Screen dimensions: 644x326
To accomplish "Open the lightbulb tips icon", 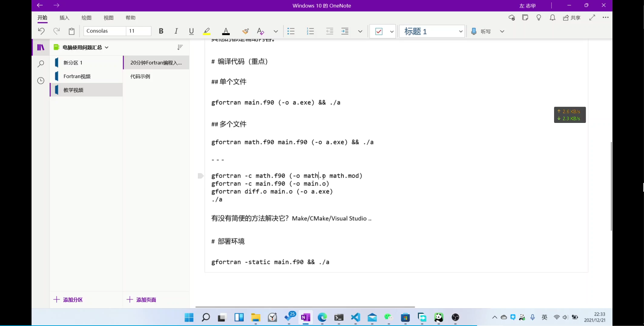I will pos(539,17).
